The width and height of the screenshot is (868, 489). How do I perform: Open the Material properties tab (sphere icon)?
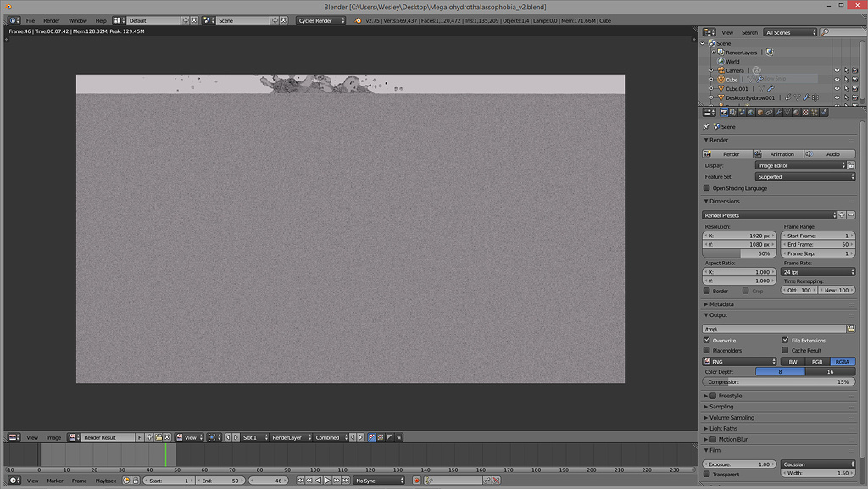click(x=796, y=113)
